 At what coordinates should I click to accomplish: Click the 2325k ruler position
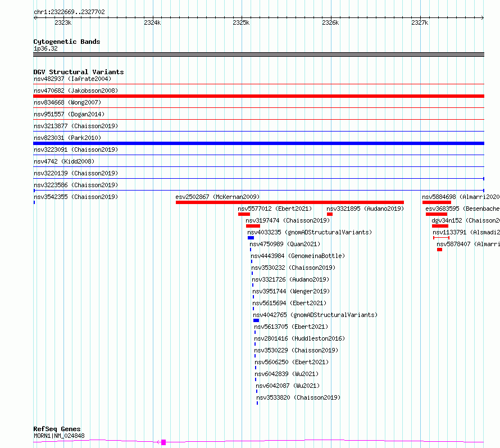[x=241, y=22]
